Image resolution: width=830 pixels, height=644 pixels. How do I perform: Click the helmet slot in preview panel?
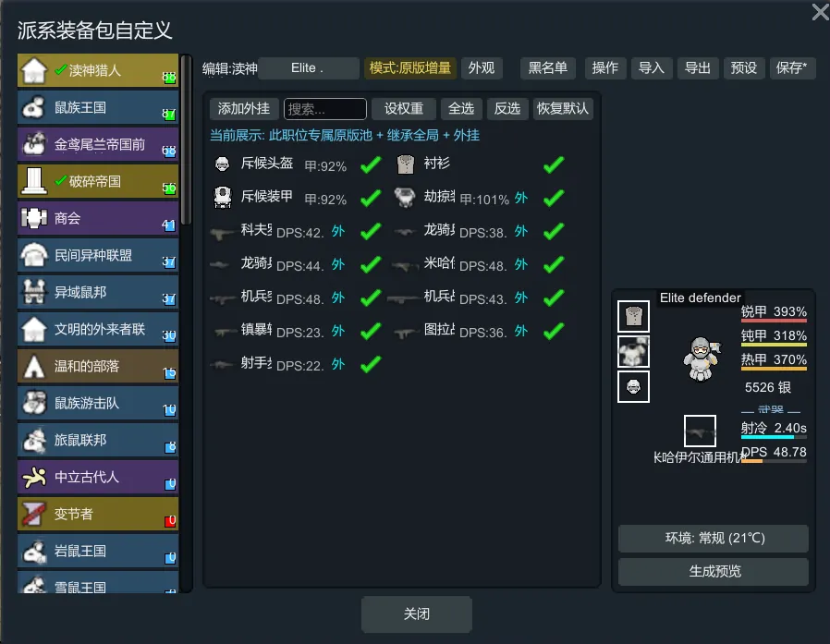pyautogui.click(x=633, y=387)
